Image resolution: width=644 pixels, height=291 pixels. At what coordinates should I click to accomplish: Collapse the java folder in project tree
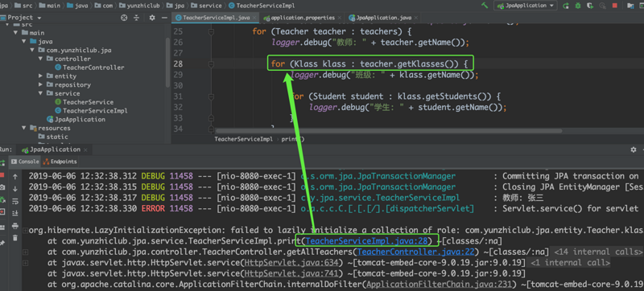[x=24, y=41]
